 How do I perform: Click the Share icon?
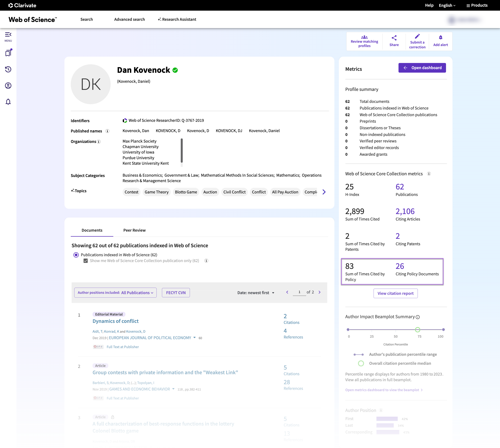tap(394, 38)
